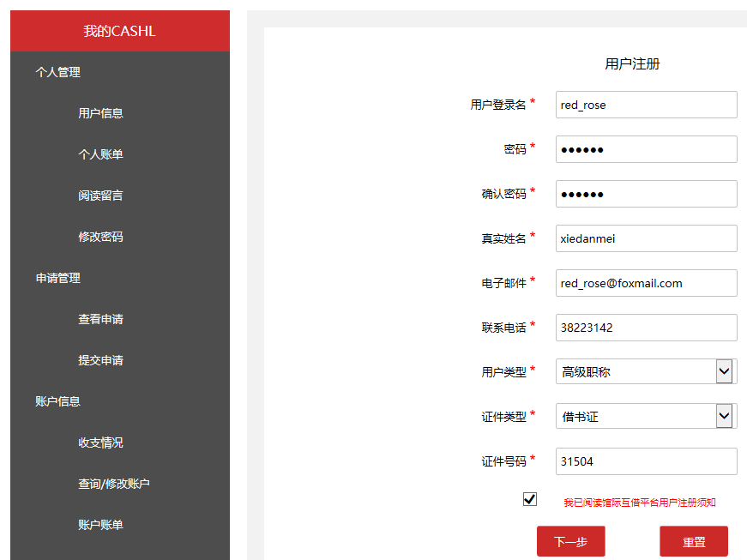Select the 证件号码 input box
The height and width of the screenshot is (560, 747).
[x=646, y=461]
